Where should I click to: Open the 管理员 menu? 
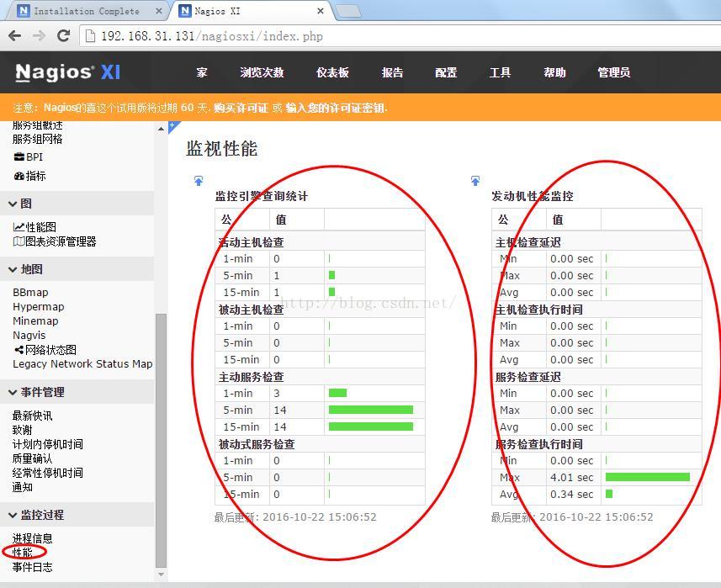point(614,72)
